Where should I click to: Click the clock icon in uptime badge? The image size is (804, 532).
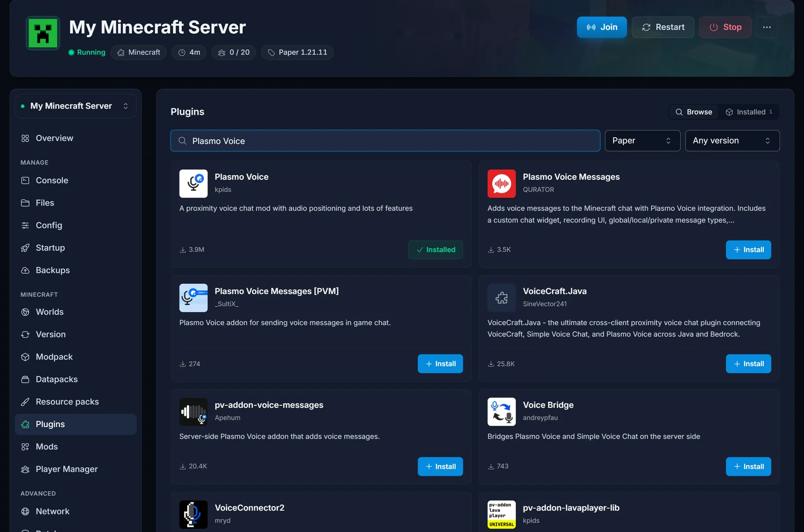(182, 52)
